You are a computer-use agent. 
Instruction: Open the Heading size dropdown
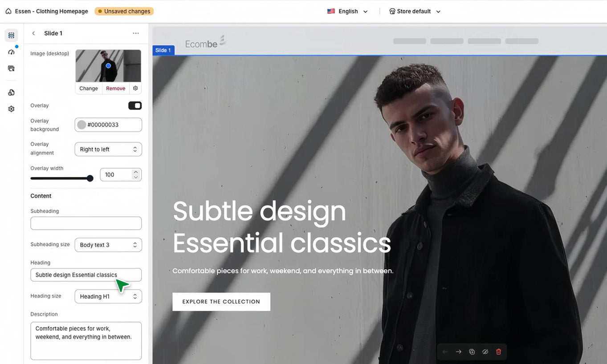tap(108, 296)
